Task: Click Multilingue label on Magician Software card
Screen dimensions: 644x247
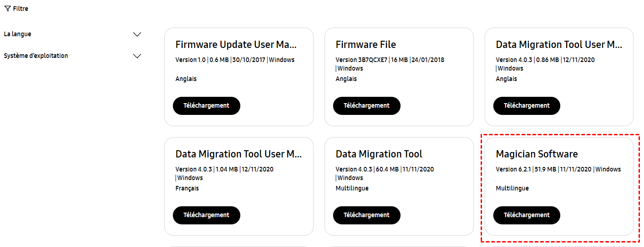Action: coord(512,188)
